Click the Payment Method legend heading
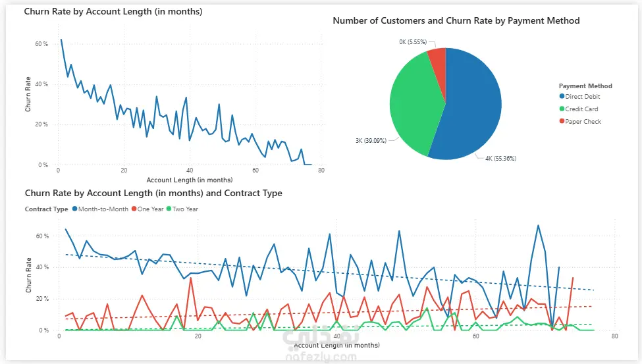642x364 pixels. (585, 86)
